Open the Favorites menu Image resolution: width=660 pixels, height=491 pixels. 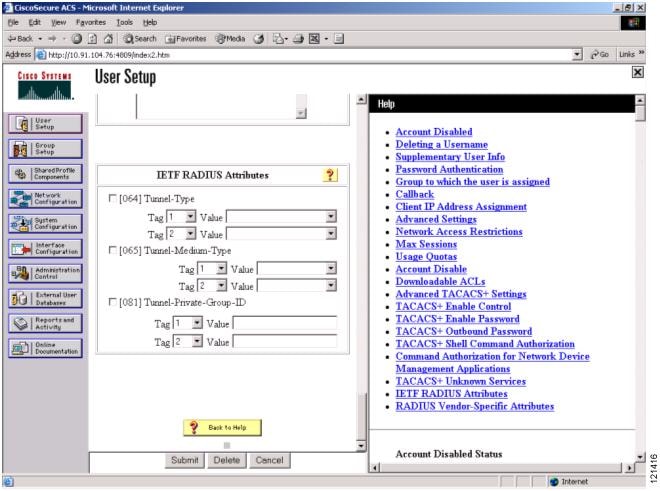[x=90, y=22]
